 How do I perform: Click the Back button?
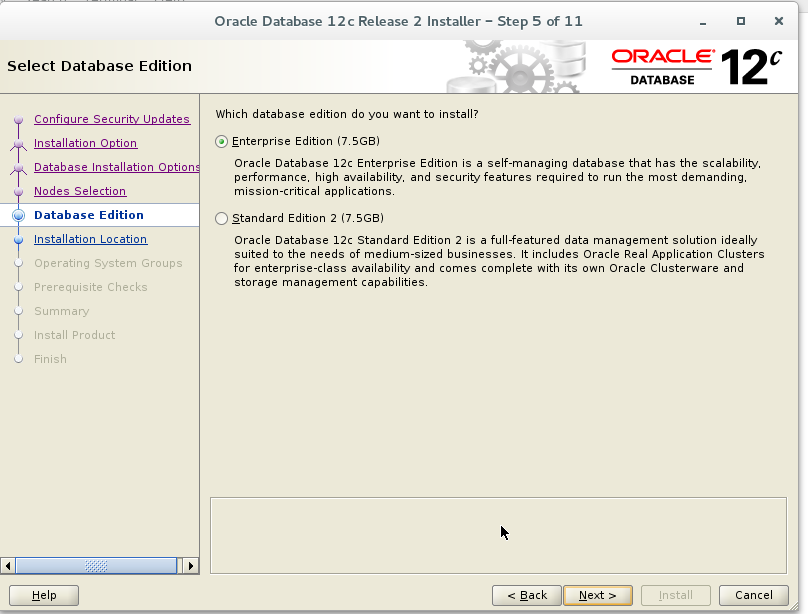pyautogui.click(x=527, y=594)
